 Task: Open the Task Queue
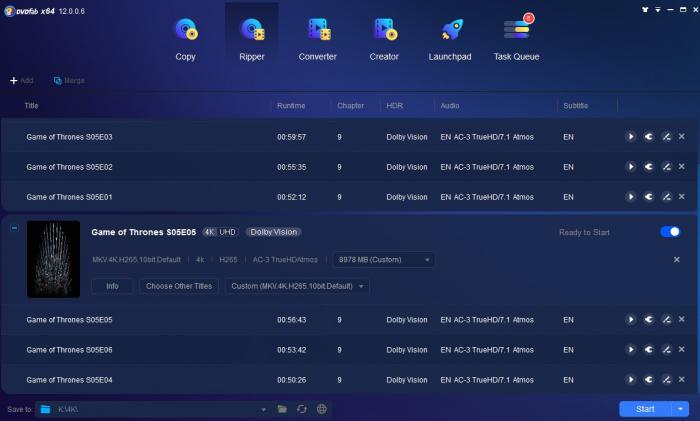point(517,39)
